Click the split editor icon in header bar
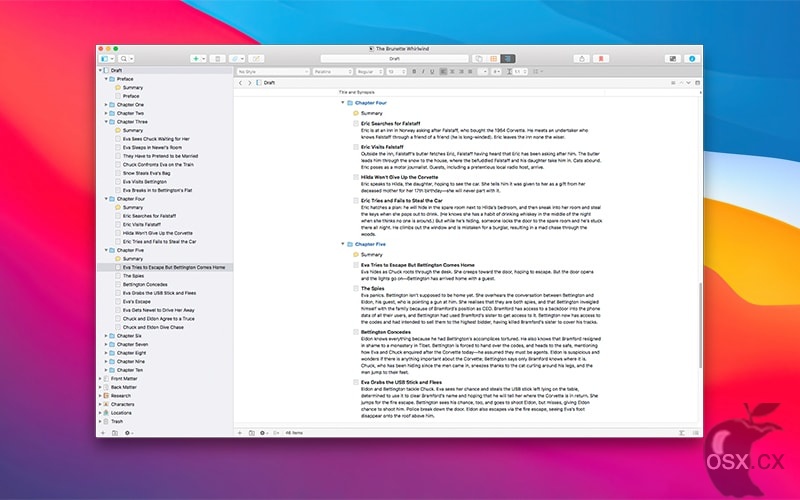Screen dimensions: 800x500 tap(697, 83)
